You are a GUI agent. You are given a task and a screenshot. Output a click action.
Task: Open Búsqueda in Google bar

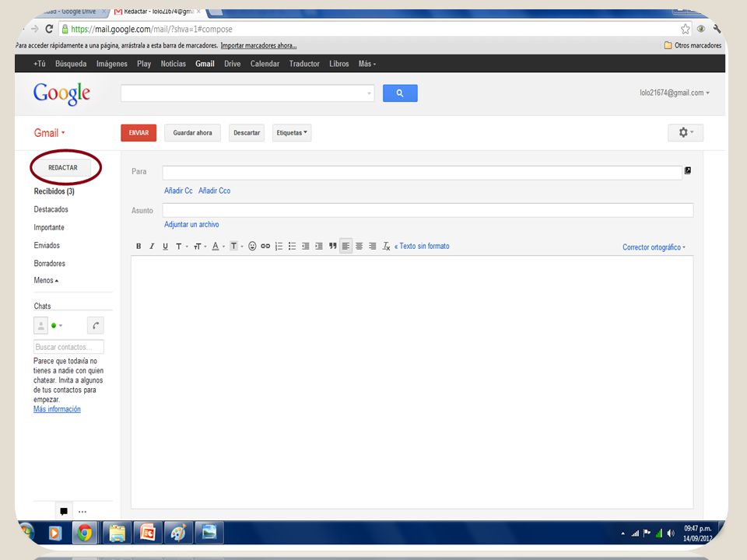(x=71, y=64)
